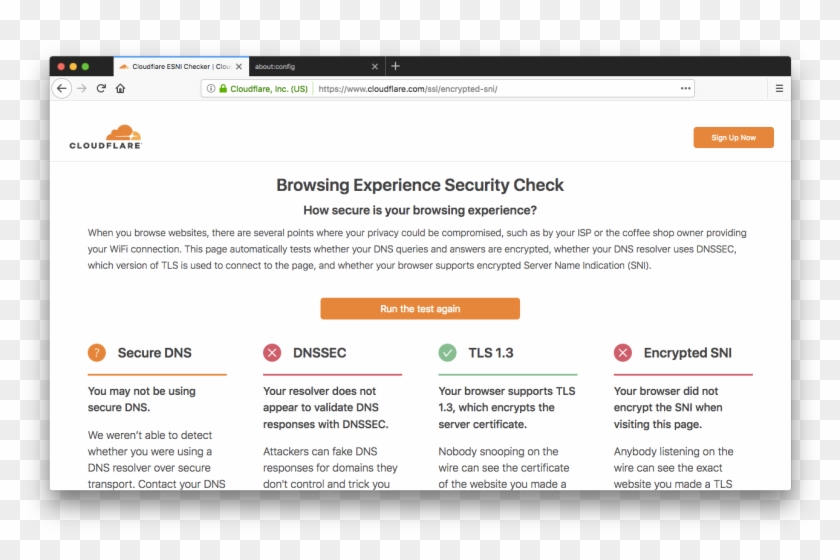Show site information via the info icon
Screen dimensions: 840x560
211,88
